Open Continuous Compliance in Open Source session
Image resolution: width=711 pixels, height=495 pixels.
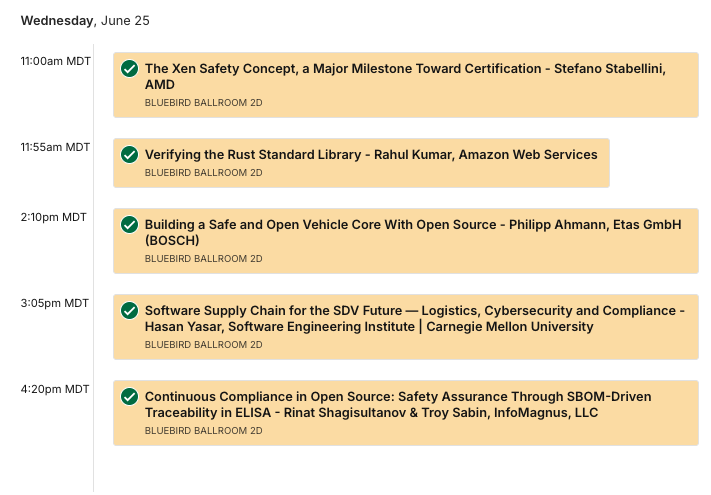tap(398, 405)
